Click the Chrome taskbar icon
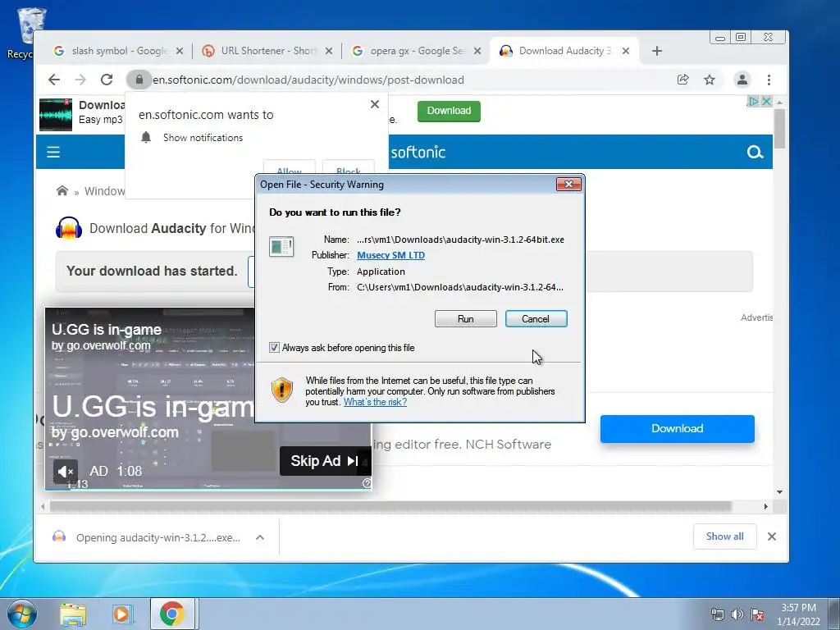Image resolution: width=840 pixels, height=630 pixels. coord(171,614)
